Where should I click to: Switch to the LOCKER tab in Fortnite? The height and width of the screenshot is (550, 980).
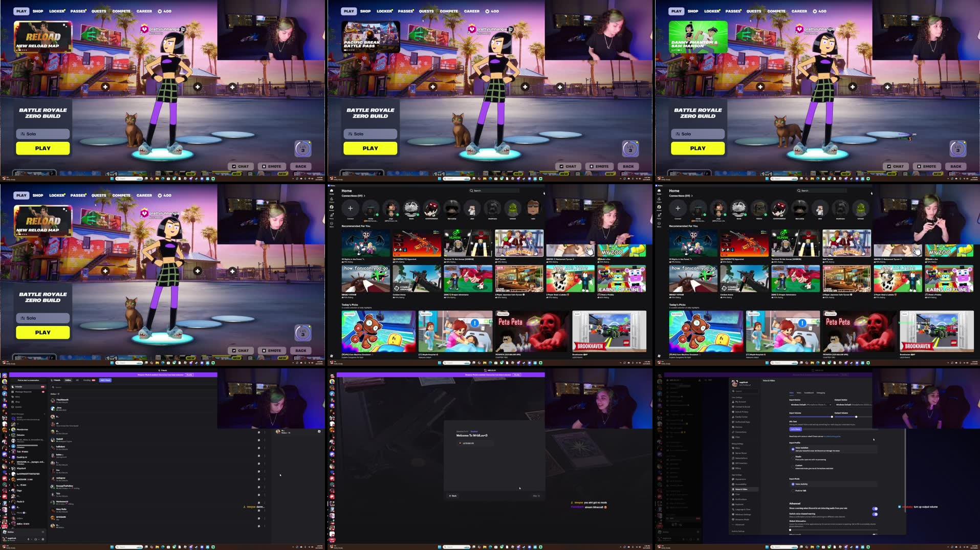click(x=56, y=11)
